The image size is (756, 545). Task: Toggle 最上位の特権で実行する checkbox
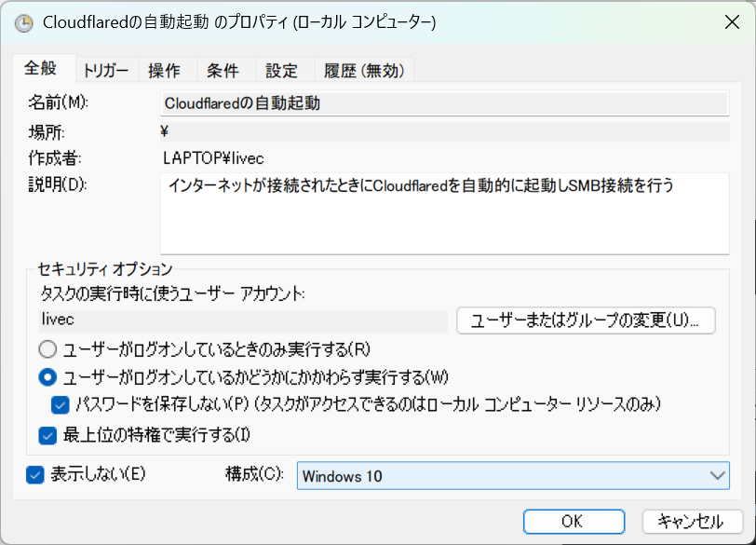pyautogui.click(x=47, y=435)
